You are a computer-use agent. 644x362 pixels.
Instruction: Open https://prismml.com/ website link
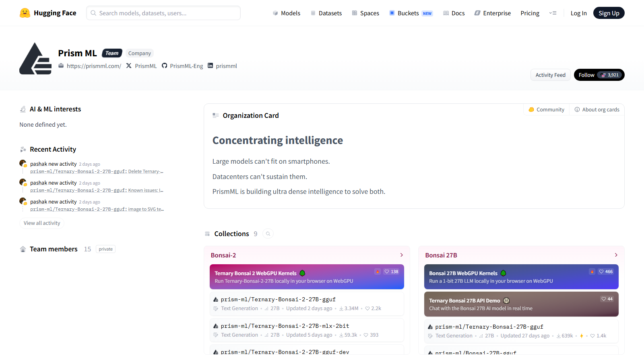click(x=90, y=66)
